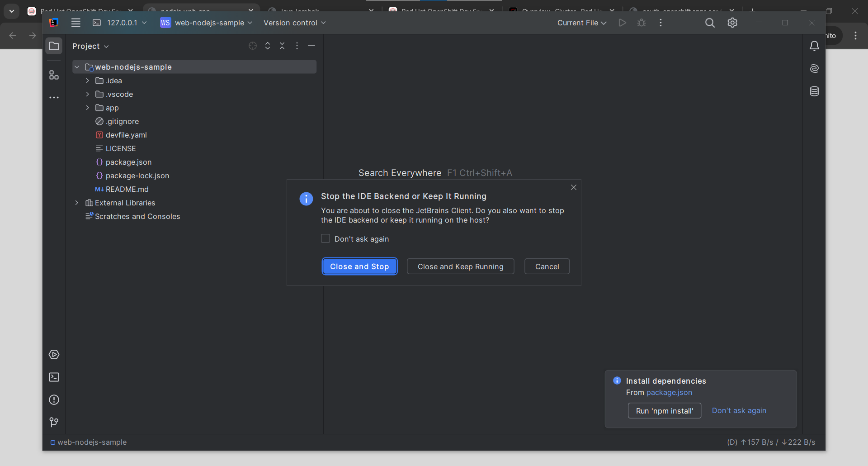Start debugging with the bug icon
The width and height of the screenshot is (868, 466).
pyautogui.click(x=641, y=23)
